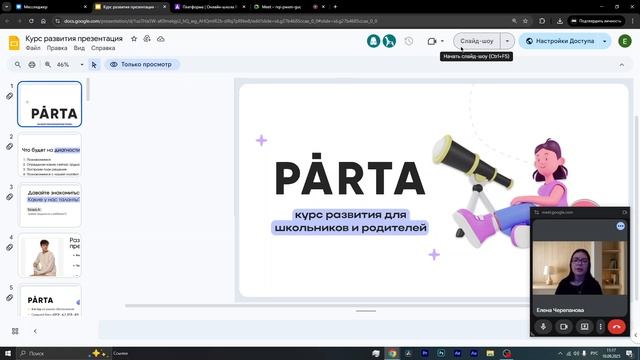Expand the Meet camera dropdown arrow
Screen dimensions: 640x360
click(x=442, y=41)
